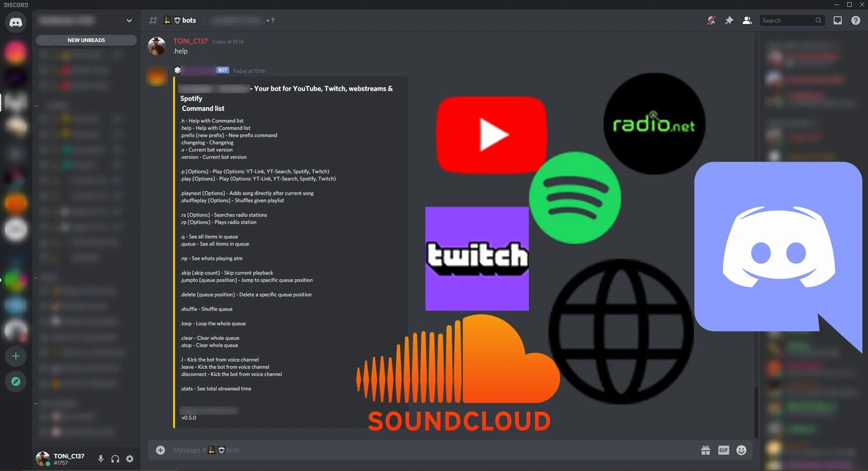Minimize the Discord window
Screen dimensions: 868x471
(836, 5)
